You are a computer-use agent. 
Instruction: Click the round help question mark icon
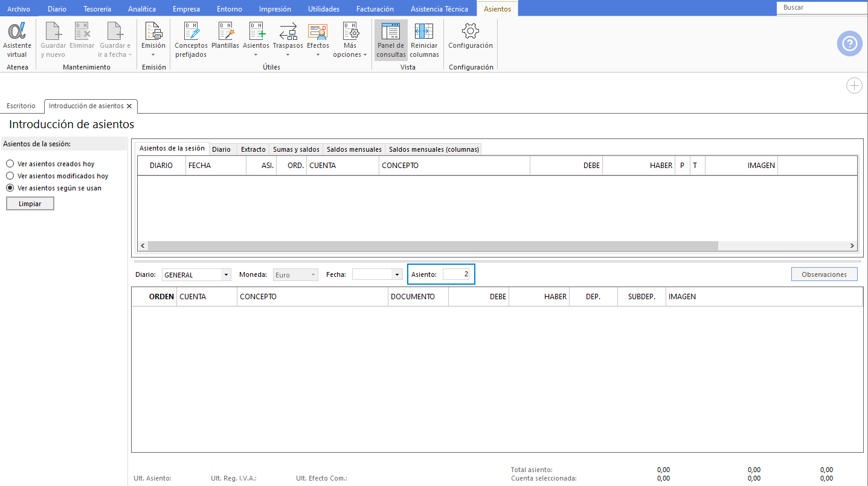click(x=849, y=44)
